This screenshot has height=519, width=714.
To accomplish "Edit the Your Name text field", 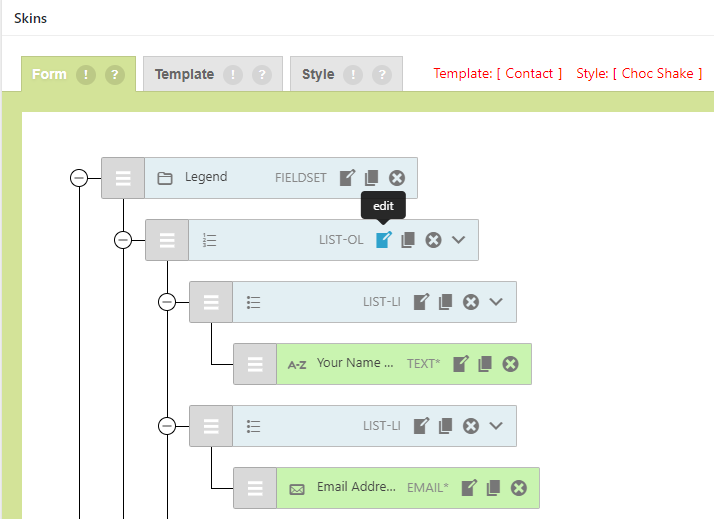I will (x=460, y=364).
